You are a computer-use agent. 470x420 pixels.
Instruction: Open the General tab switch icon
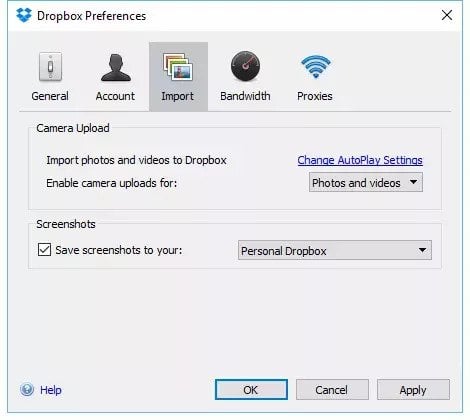50,67
